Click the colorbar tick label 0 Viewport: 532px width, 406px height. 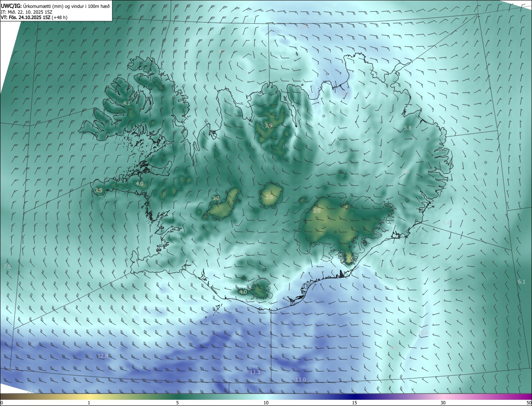pyautogui.click(x=2, y=403)
